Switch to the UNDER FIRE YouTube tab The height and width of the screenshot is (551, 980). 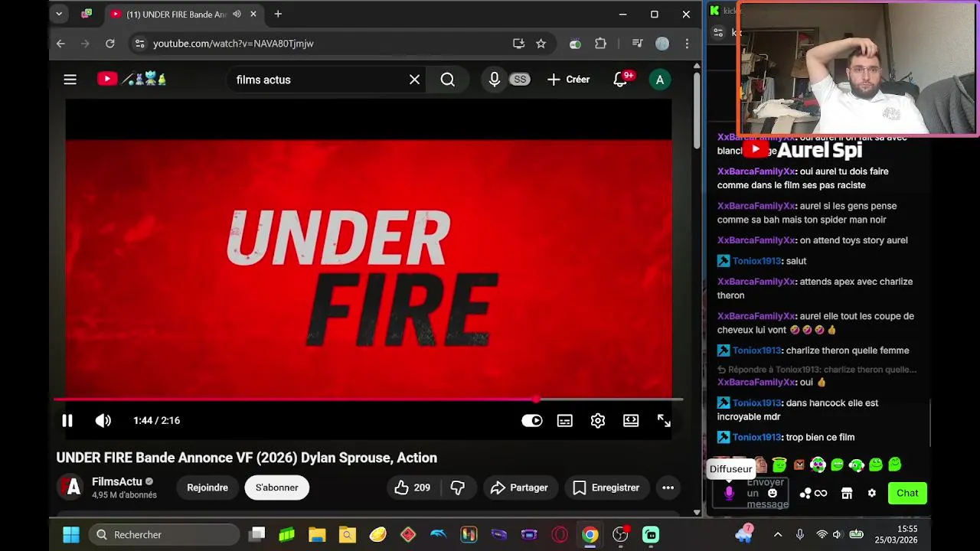tap(176, 14)
